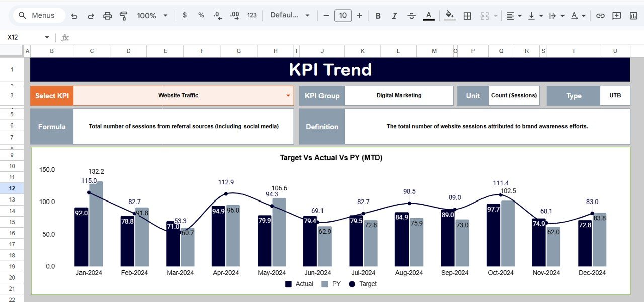The height and width of the screenshot is (302, 644).
Task: Toggle Italic text formatting
Action: tap(395, 16)
